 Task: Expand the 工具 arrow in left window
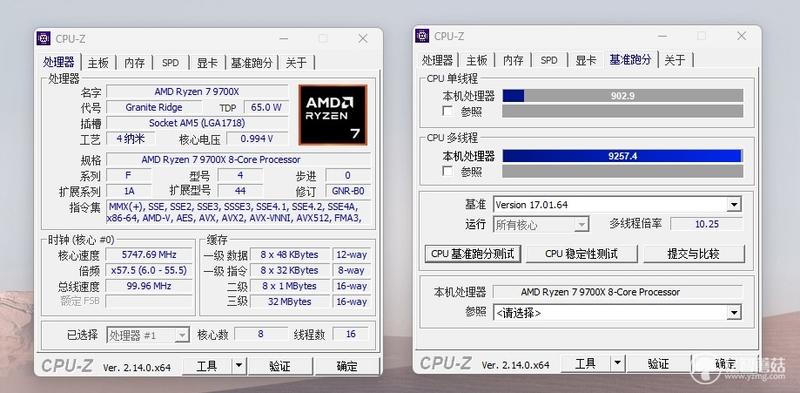[238, 366]
